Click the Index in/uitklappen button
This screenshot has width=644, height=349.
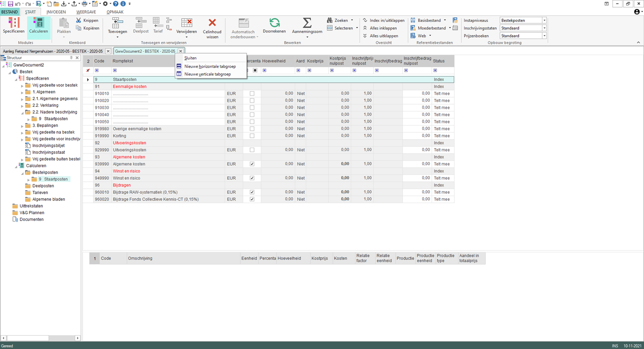(x=384, y=21)
